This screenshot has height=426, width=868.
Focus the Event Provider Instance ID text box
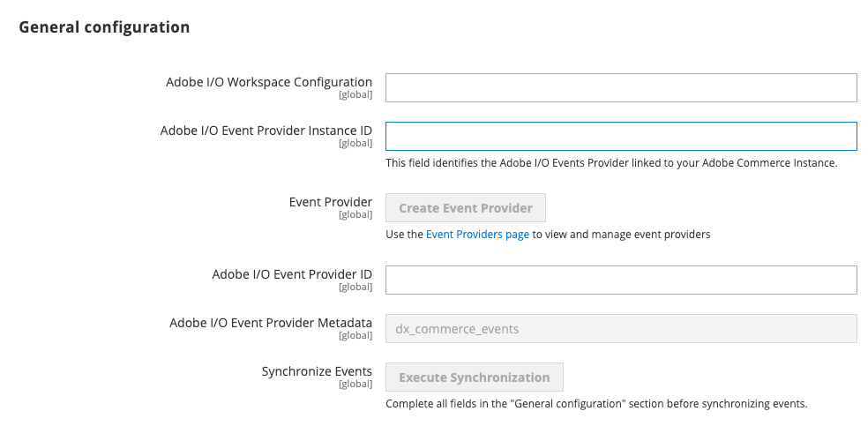coord(621,137)
